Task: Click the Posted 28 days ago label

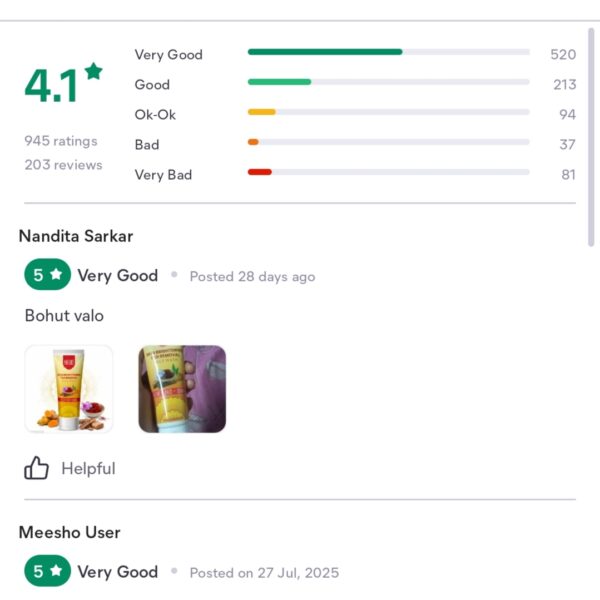Action: tap(253, 276)
